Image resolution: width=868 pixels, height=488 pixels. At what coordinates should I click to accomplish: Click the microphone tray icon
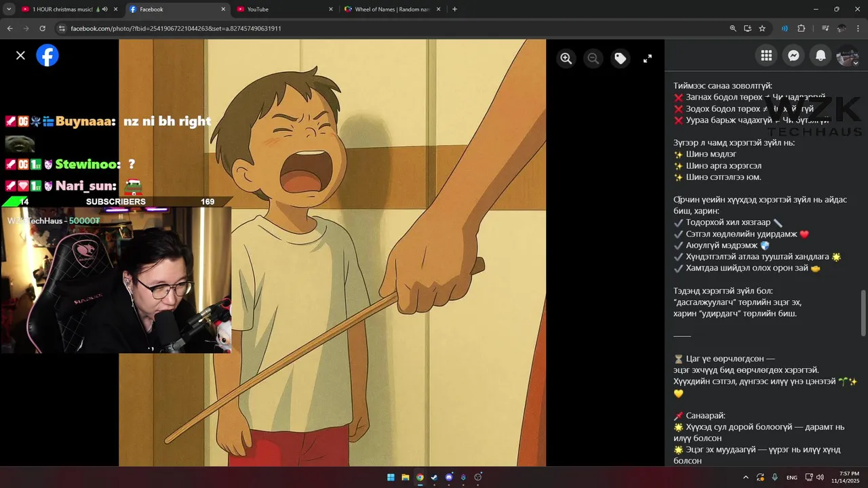[x=774, y=477]
